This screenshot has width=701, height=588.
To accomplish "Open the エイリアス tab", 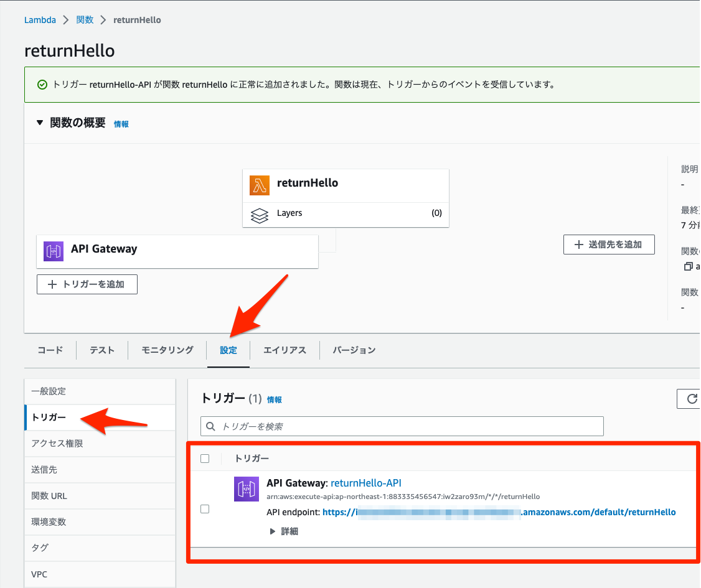I will (284, 350).
